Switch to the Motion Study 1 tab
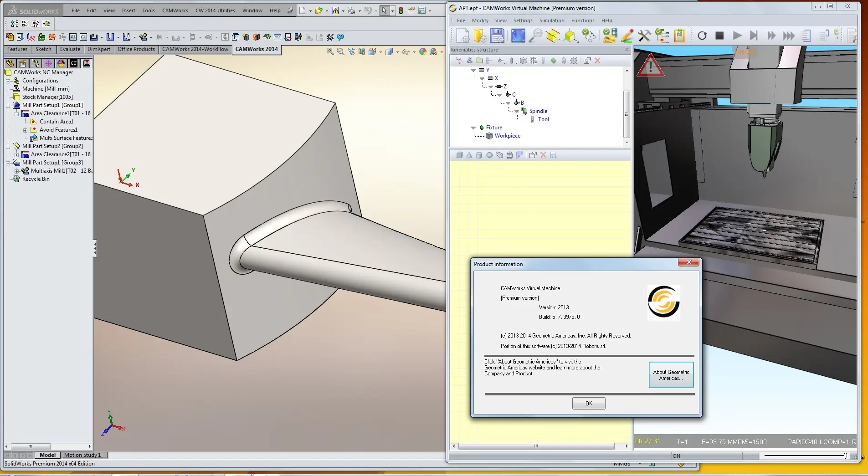868x476 pixels. coord(82,455)
